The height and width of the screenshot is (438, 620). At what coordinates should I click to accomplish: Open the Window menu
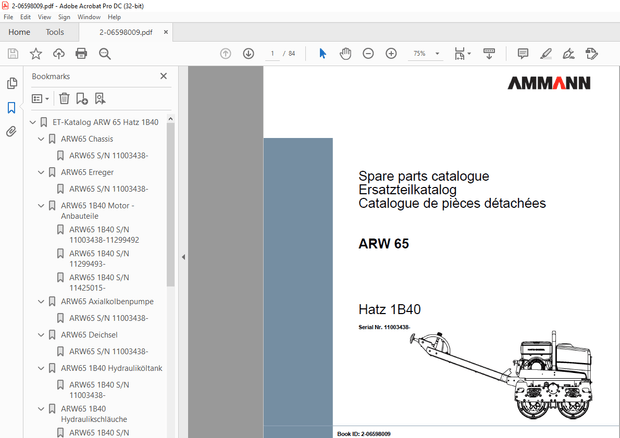pos(89,17)
